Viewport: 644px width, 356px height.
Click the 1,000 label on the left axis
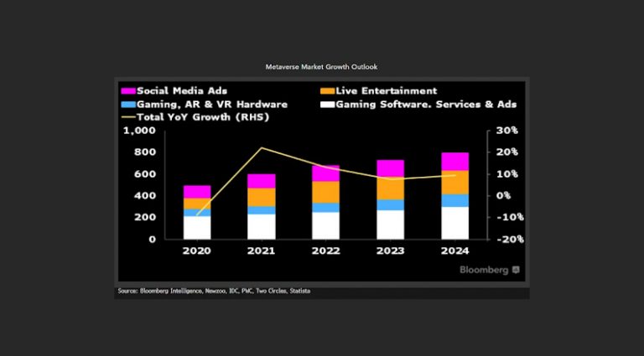(x=139, y=132)
